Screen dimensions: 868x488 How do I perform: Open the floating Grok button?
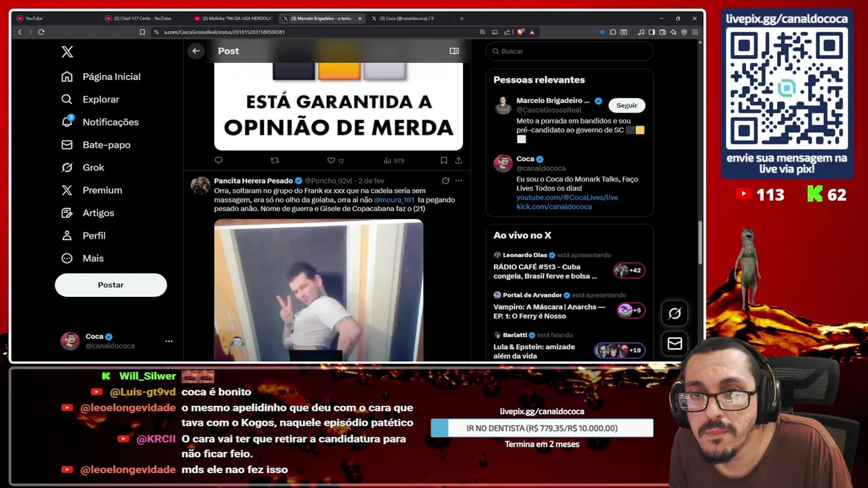pyautogui.click(x=675, y=313)
